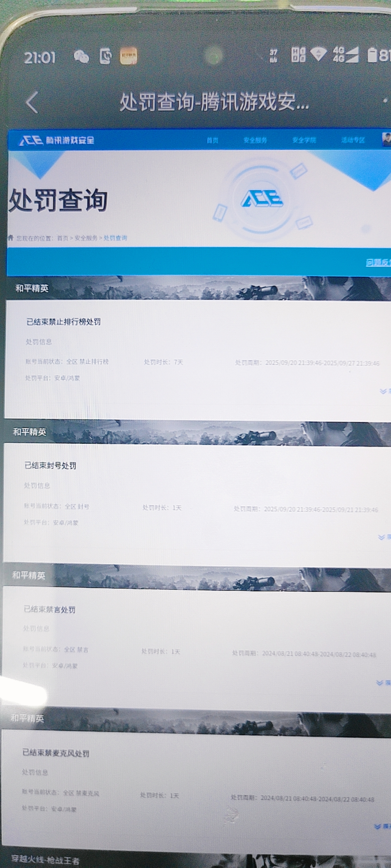The image size is (391, 868).
Task: Click 账号当前状态: 全区 禁止排行榜 text
Action: (x=67, y=361)
